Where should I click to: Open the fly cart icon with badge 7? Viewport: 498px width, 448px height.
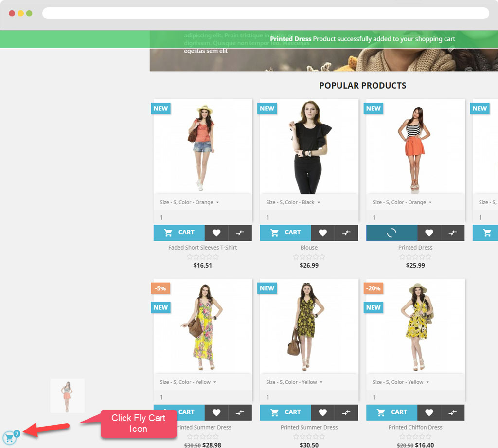[x=10, y=438]
